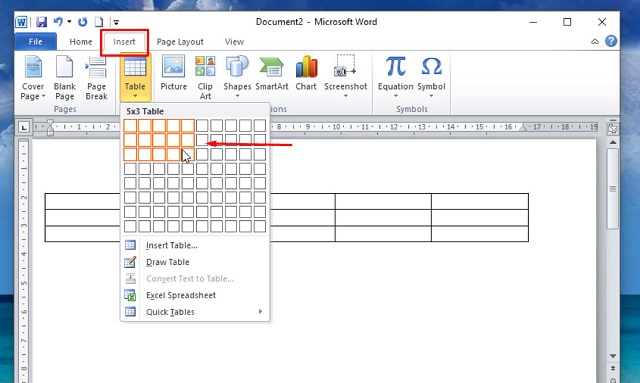The height and width of the screenshot is (383, 640).
Task: Switch to the Home tab
Action: click(x=81, y=42)
